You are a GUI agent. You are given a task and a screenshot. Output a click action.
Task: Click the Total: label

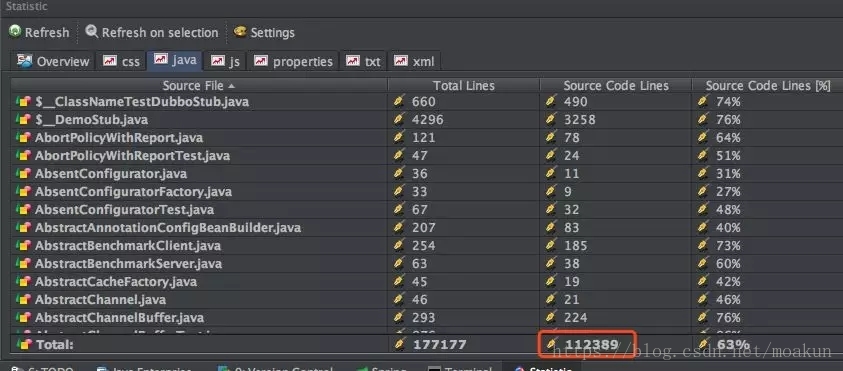(x=54, y=345)
